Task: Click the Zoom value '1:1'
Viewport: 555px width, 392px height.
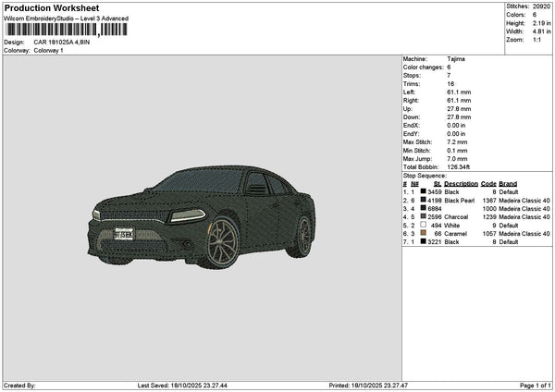Action: (536, 40)
